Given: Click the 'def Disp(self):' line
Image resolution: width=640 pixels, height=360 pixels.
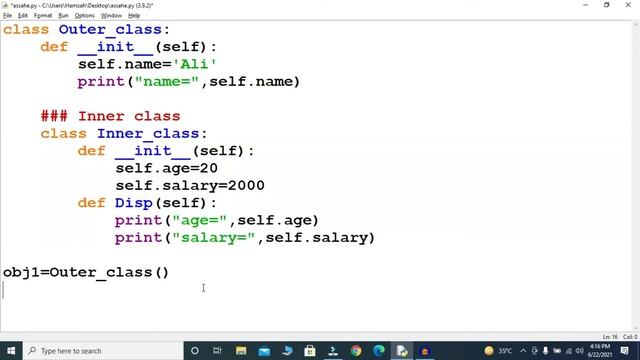Looking at the screenshot, I should (147, 203).
